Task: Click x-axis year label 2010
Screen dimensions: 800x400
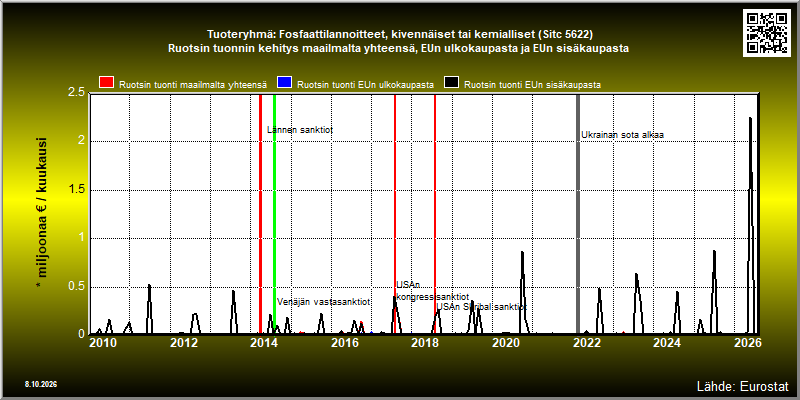Action: coord(102,343)
